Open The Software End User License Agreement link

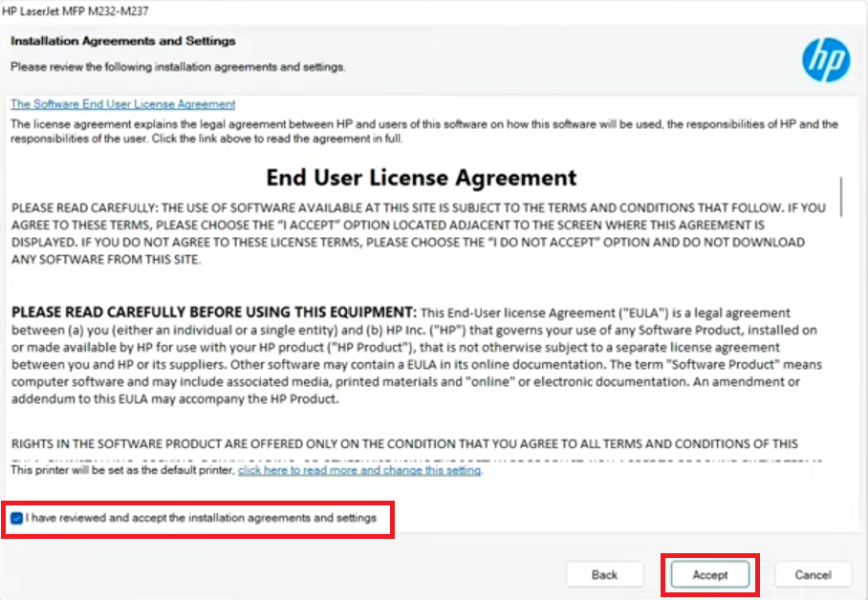coord(123,104)
